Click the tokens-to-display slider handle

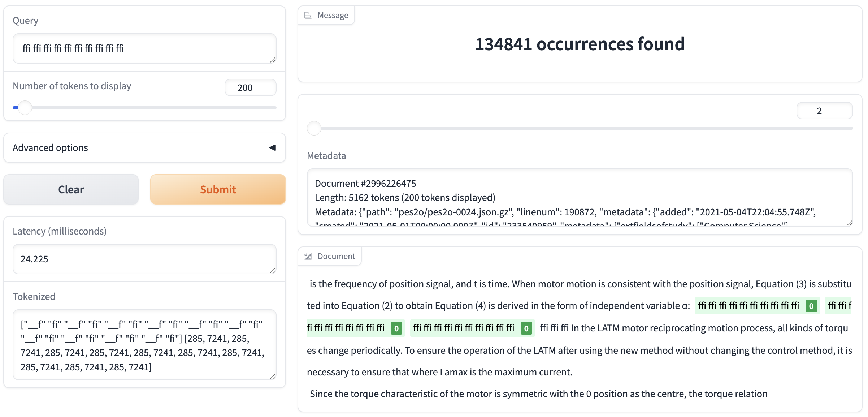point(25,108)
